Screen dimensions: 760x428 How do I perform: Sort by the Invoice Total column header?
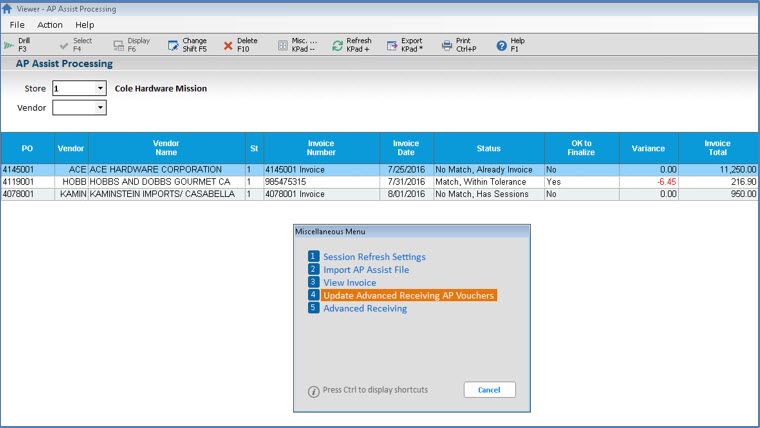pyautogui.click(x=717, y=148)
